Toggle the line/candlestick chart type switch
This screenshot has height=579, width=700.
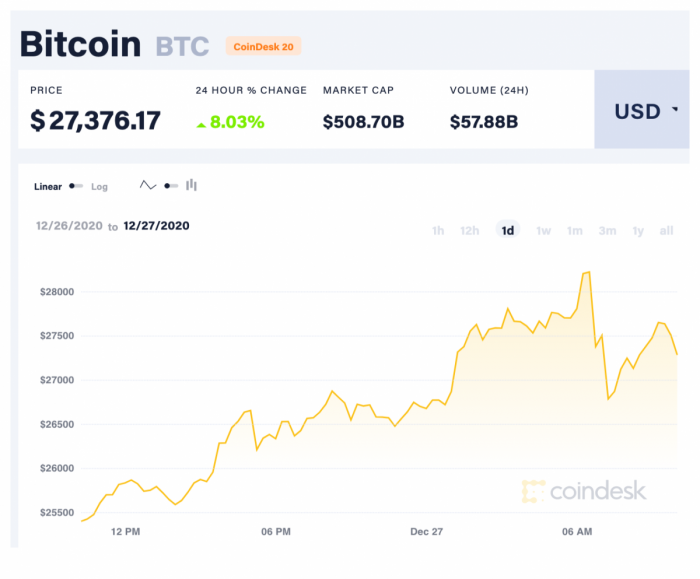pyautogui.click(x=170, y=186)
